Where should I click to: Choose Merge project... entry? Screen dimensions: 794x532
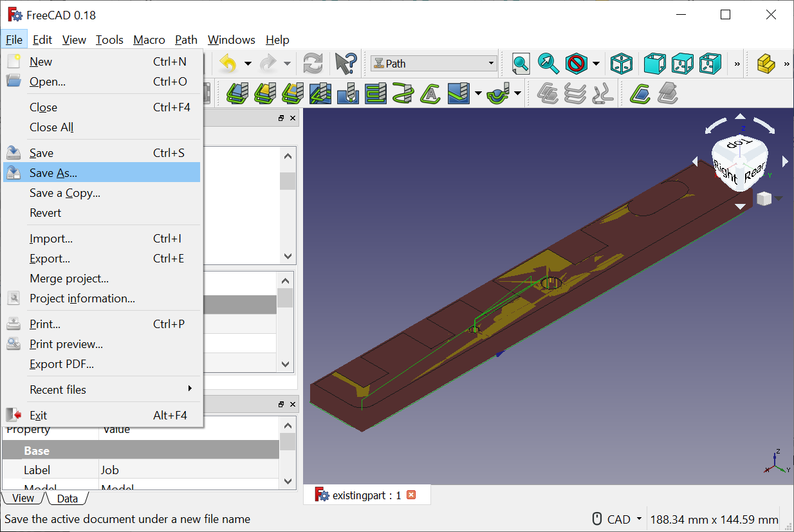[x=102, y=279]
